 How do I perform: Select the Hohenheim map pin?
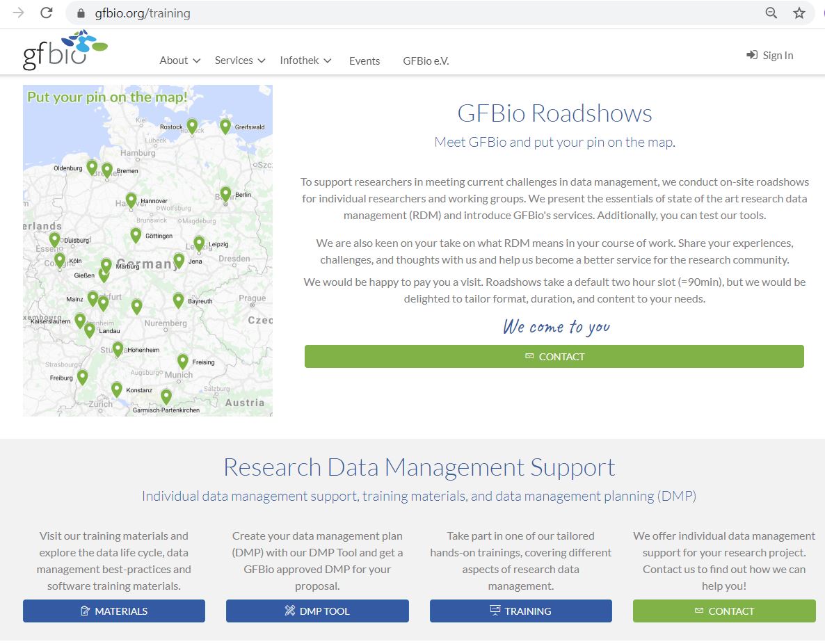pos(118,349)
